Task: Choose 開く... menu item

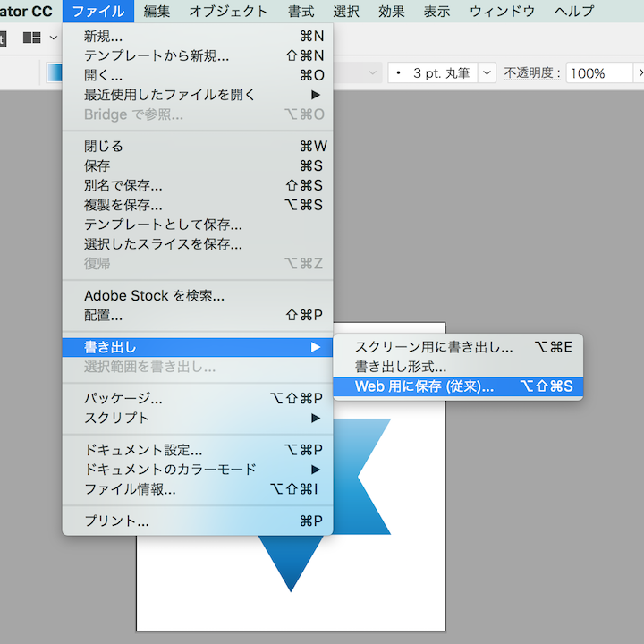Action: (198, 75)
